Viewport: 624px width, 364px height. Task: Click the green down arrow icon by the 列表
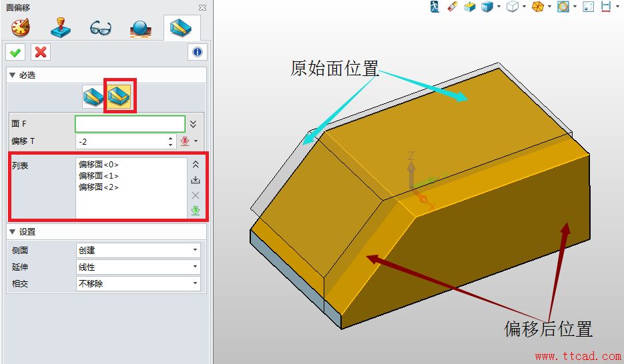196,210
